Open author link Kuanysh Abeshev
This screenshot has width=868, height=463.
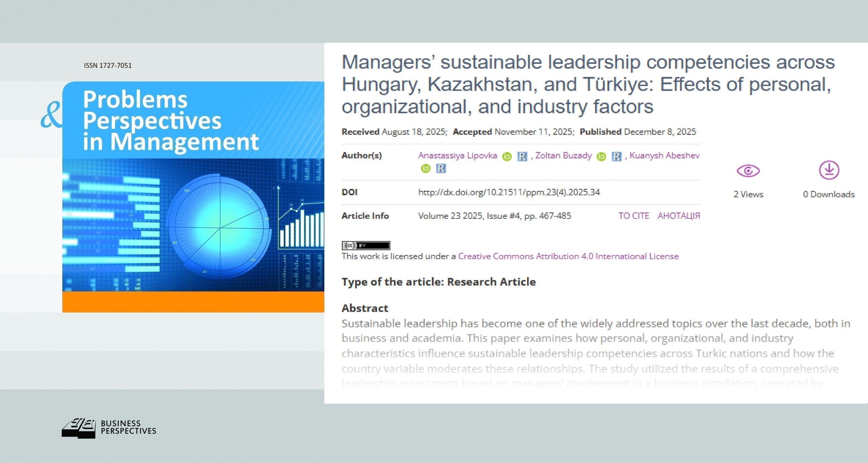tap(664, 155)
